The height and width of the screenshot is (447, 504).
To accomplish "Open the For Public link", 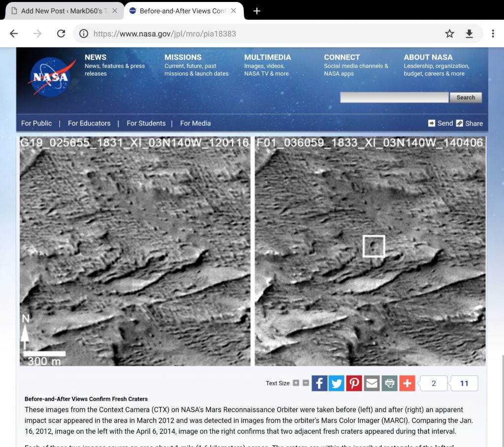I will pyautogui.click(x=36, y=123).
